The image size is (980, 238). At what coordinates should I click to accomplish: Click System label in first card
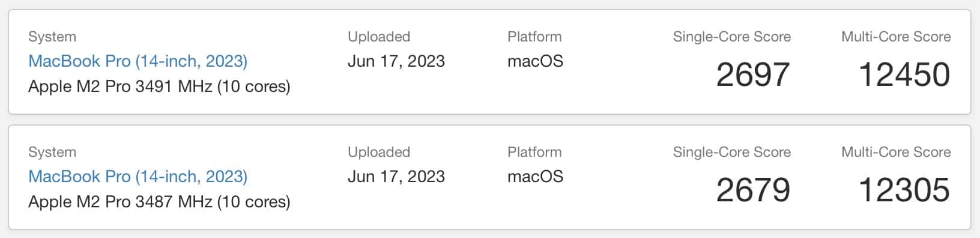tap(52, 37)
